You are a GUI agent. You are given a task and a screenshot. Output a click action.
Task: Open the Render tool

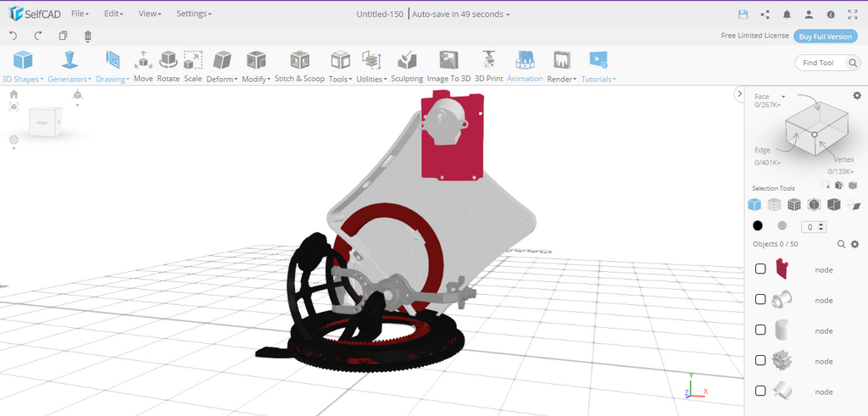[x=562, y=67]
